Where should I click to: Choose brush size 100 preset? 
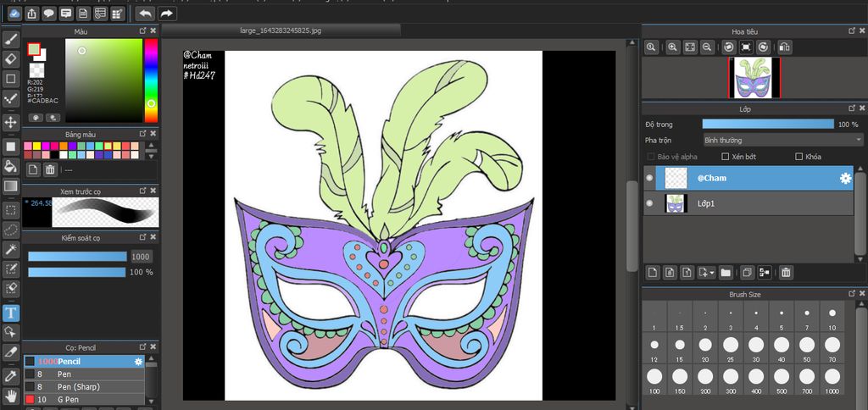tap(654, 376)
